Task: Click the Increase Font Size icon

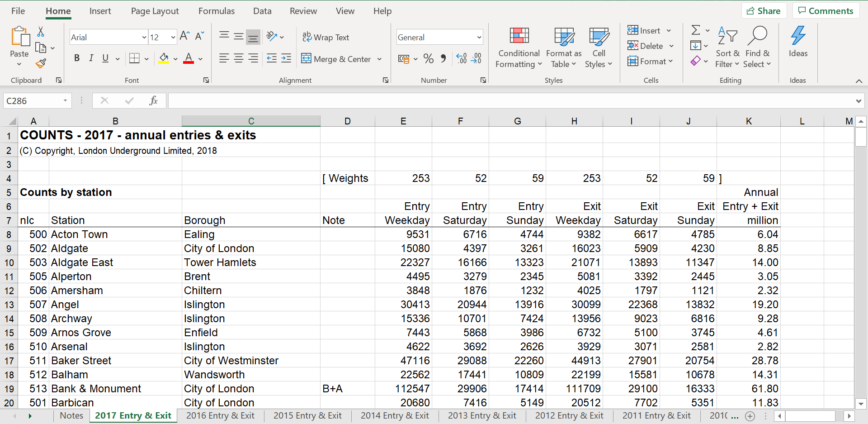Action: point(184,36)
